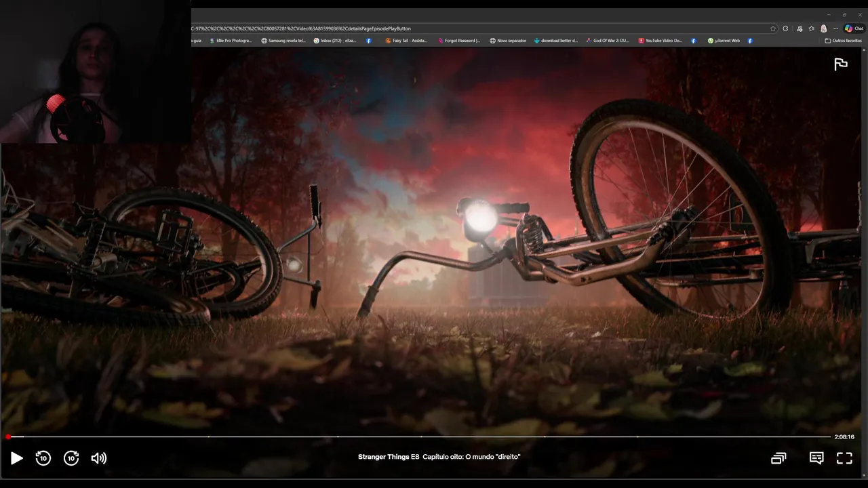Open the media control music-note icon
Image resolution: width=868 pixels, height=488 pixels.
(800, 28)
